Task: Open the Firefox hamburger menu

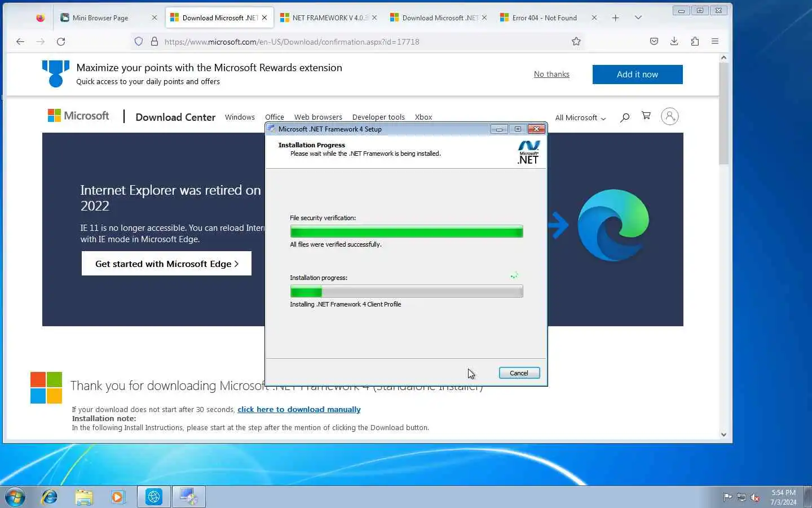Action: coord(715,41)
